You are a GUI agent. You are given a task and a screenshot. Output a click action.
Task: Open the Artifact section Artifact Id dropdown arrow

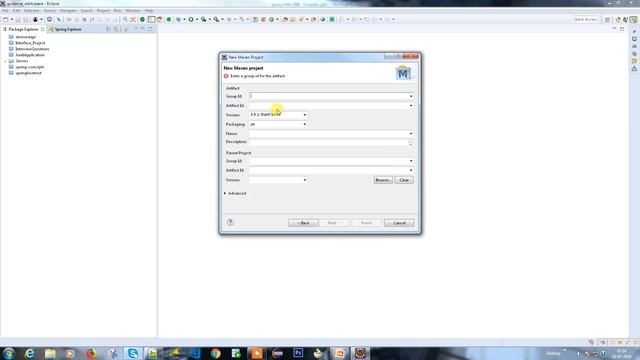[x=411, y=106]
